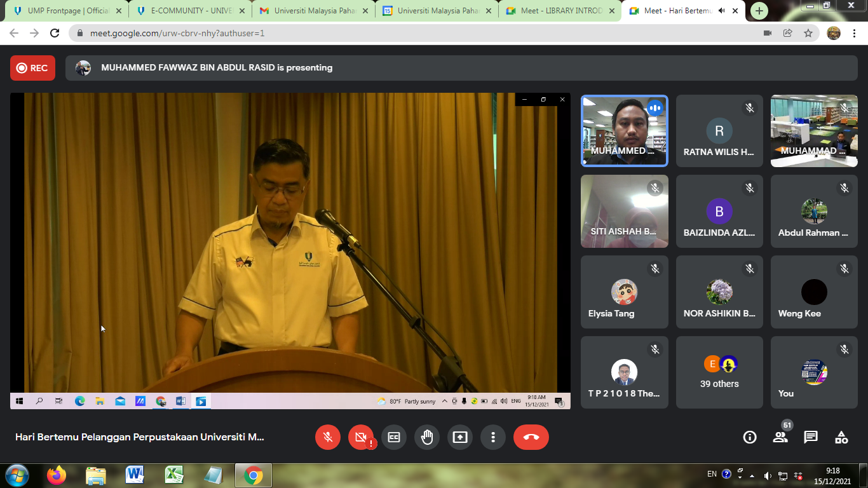Click the meeting title Hari Bertemu Pelanggan

(x=140, y=437)
